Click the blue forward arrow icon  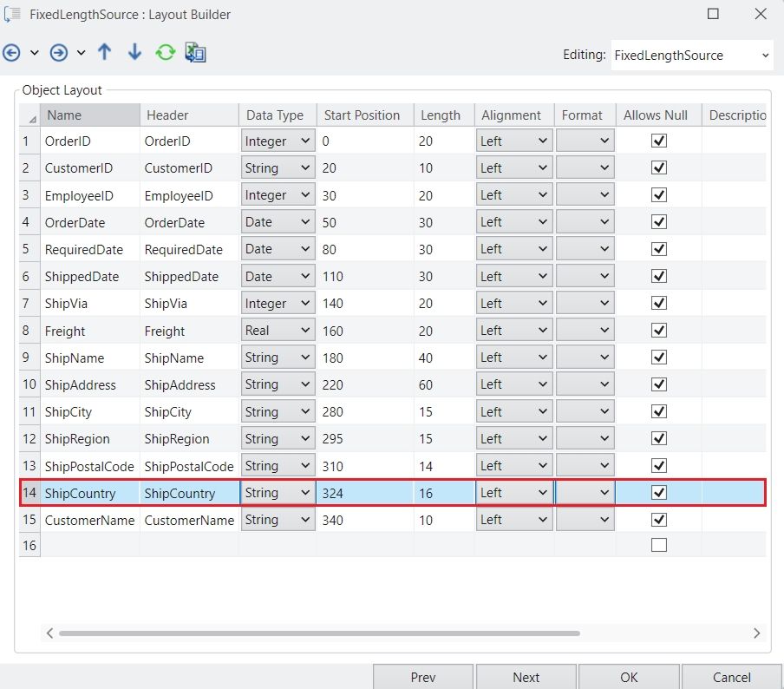click(59, 53)
